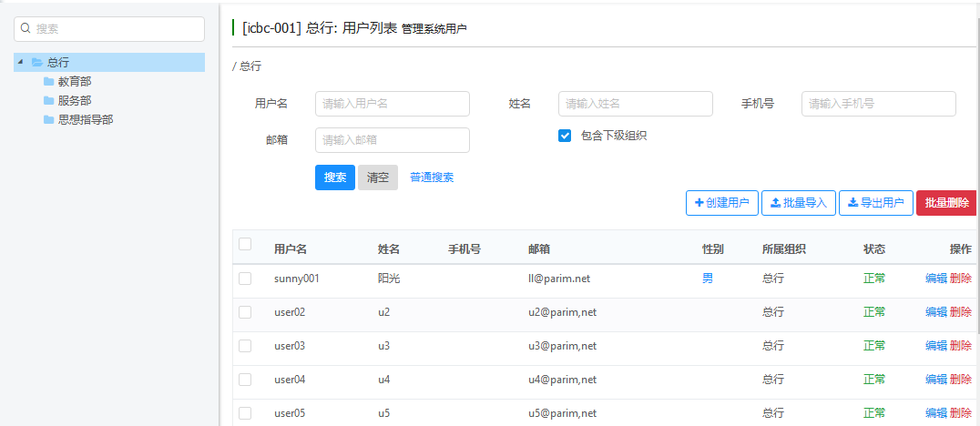
Task: Click the 状态 column header
Action: coord(874,249)
